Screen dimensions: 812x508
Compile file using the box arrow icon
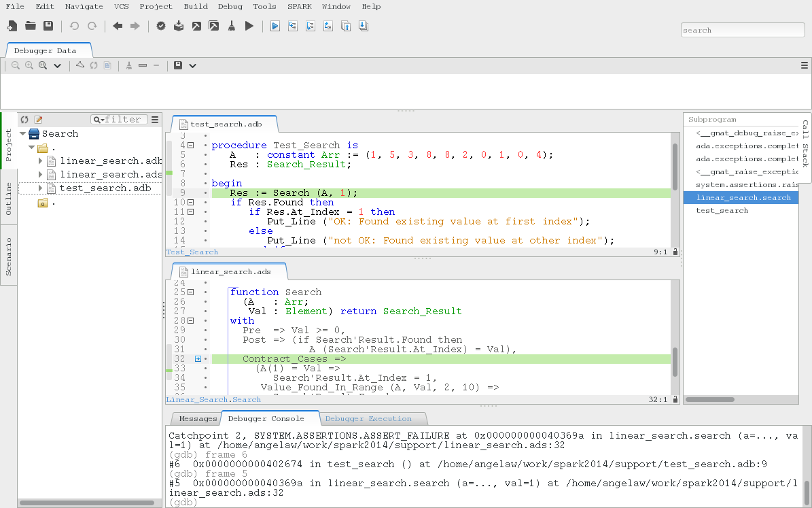tap(179, 26)
